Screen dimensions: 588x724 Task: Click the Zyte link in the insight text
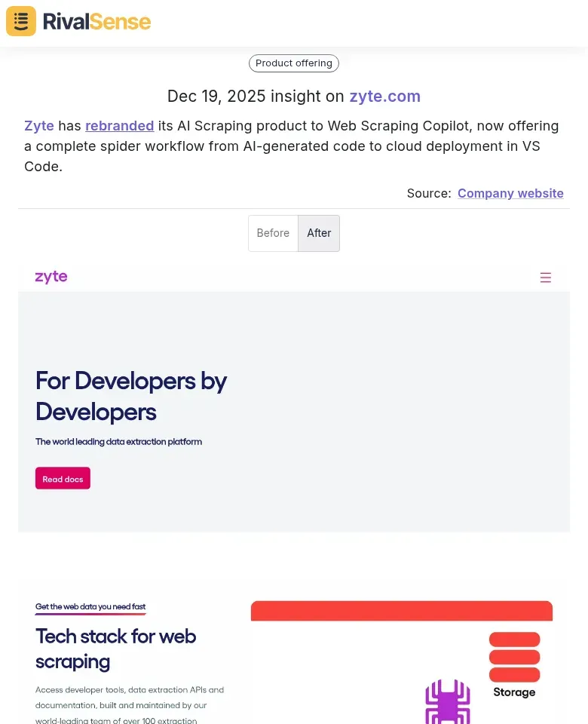coord(38,126)
